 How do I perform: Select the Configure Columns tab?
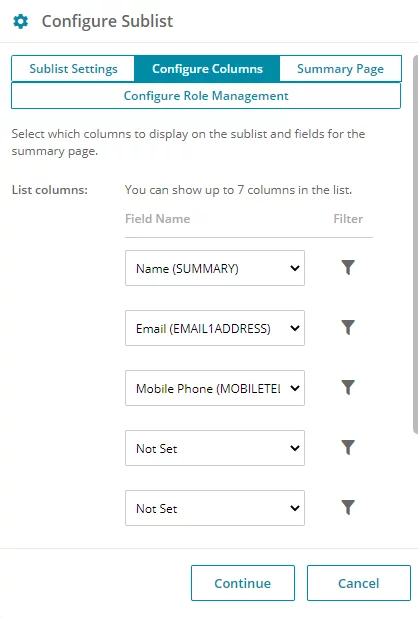pos(207,69)
